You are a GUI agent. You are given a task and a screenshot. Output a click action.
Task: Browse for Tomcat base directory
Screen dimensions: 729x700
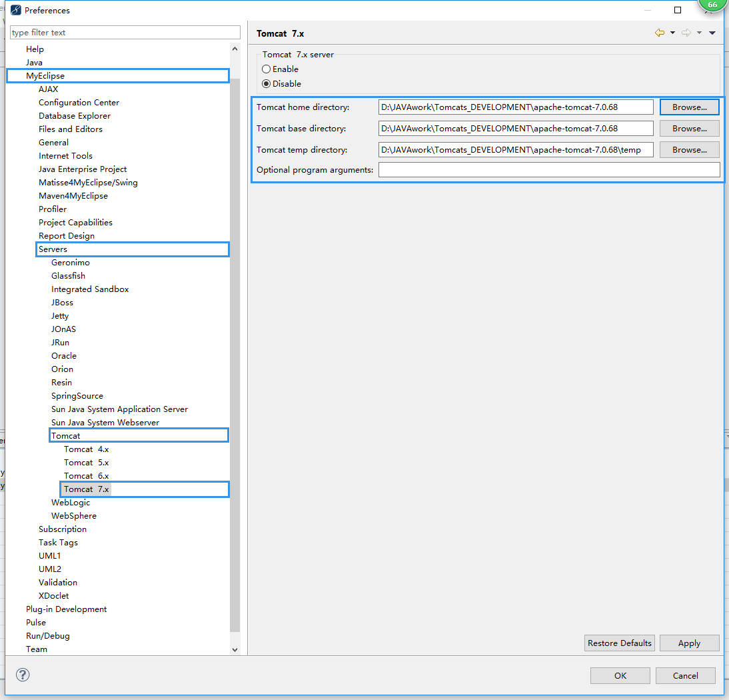[x=690, y=129]
